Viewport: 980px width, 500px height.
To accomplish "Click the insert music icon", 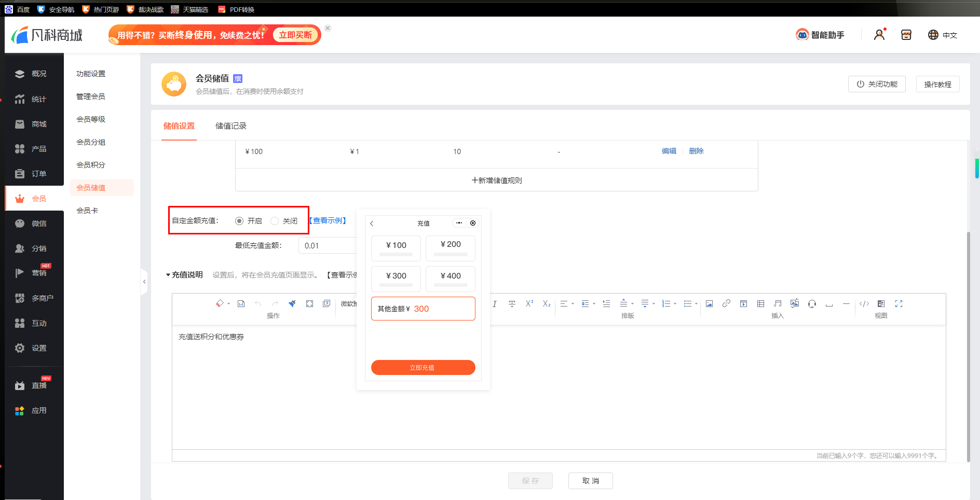I will tap(777, 304).
